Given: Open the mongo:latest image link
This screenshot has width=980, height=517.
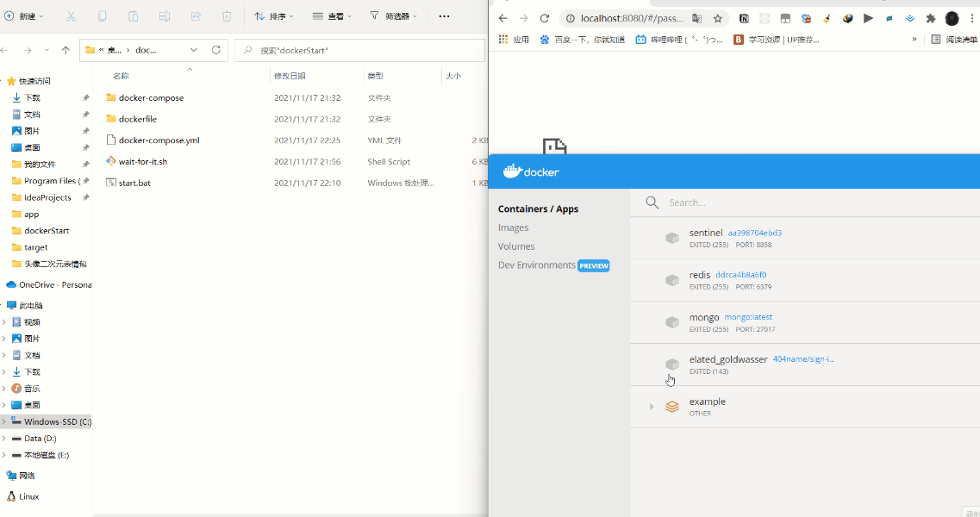Looking at the screenshot, I should [746, 316].
